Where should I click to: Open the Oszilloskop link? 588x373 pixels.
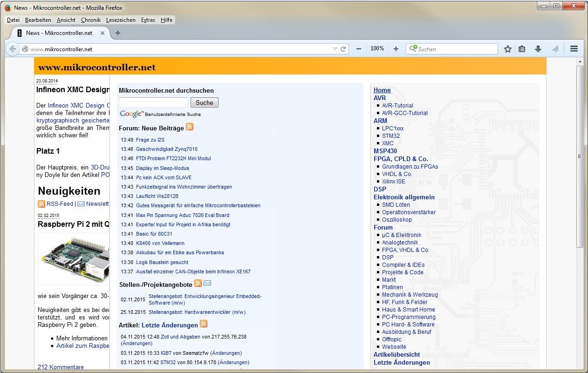point(397,220)
